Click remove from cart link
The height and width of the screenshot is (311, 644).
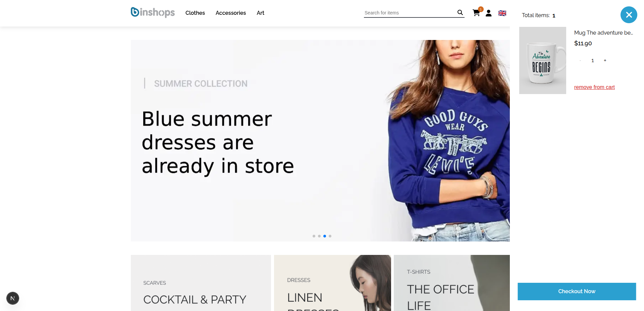pos(594,87)
